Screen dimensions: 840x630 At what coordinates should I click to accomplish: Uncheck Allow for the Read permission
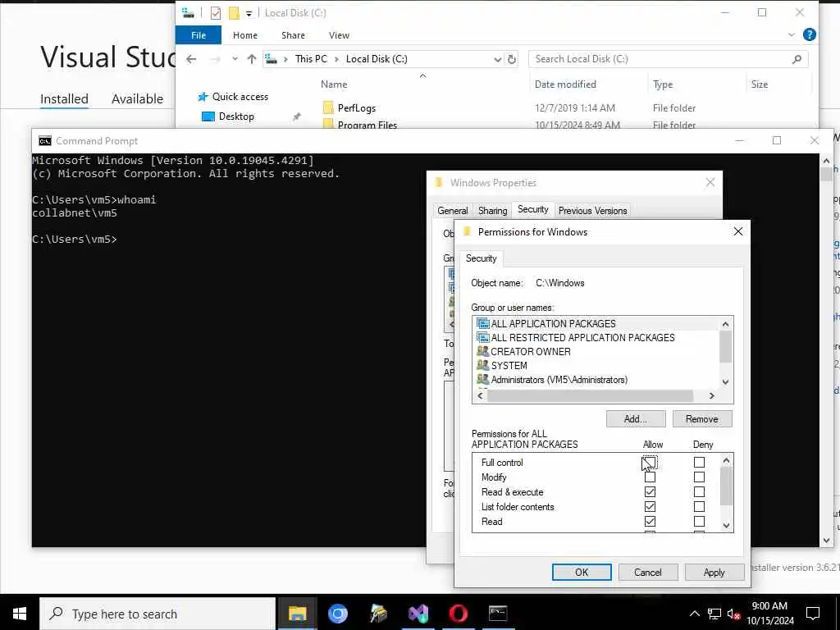(x=650, y=521)
